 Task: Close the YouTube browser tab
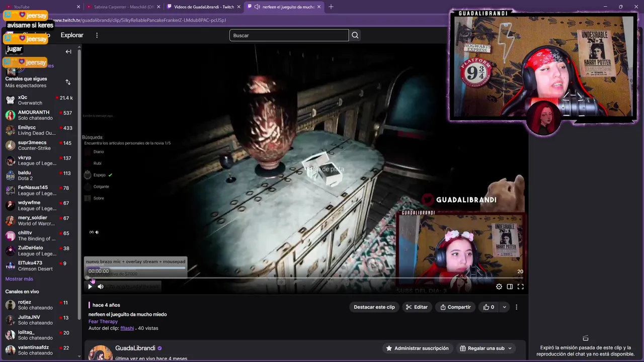click(78, 7)
